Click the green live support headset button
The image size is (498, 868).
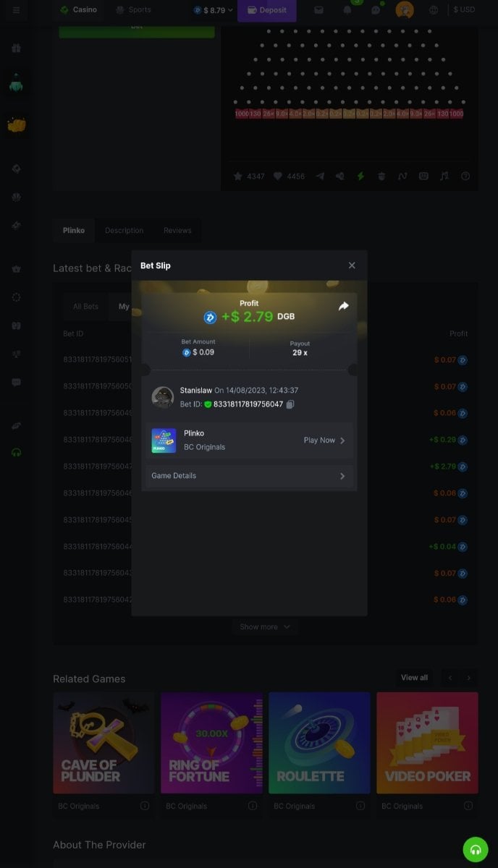(476, 849)
